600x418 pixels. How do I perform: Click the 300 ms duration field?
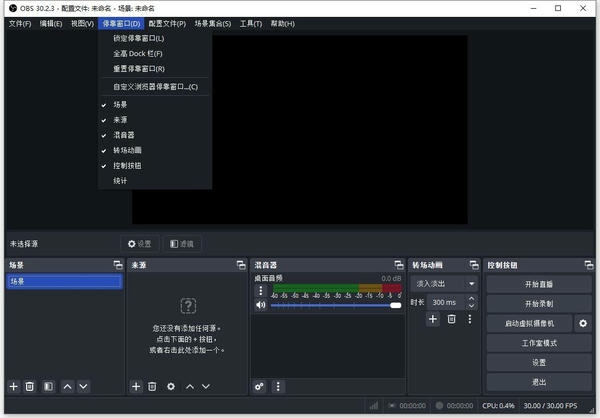[446, 302]
